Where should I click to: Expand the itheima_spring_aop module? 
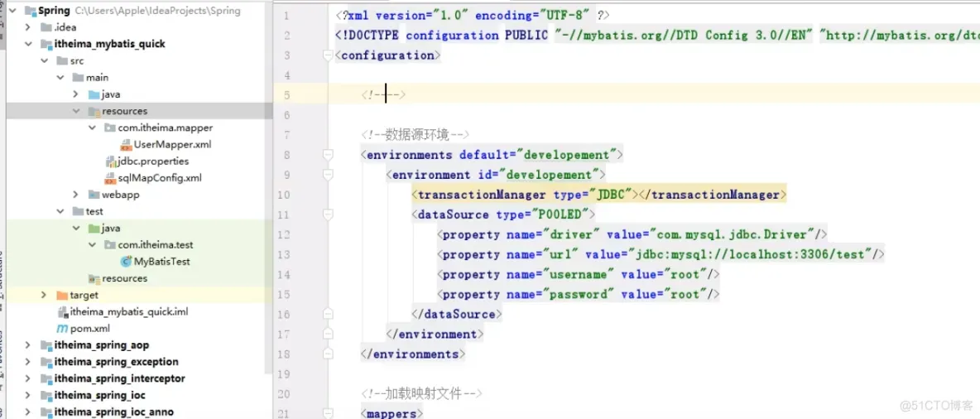click(x=27, y=344)
